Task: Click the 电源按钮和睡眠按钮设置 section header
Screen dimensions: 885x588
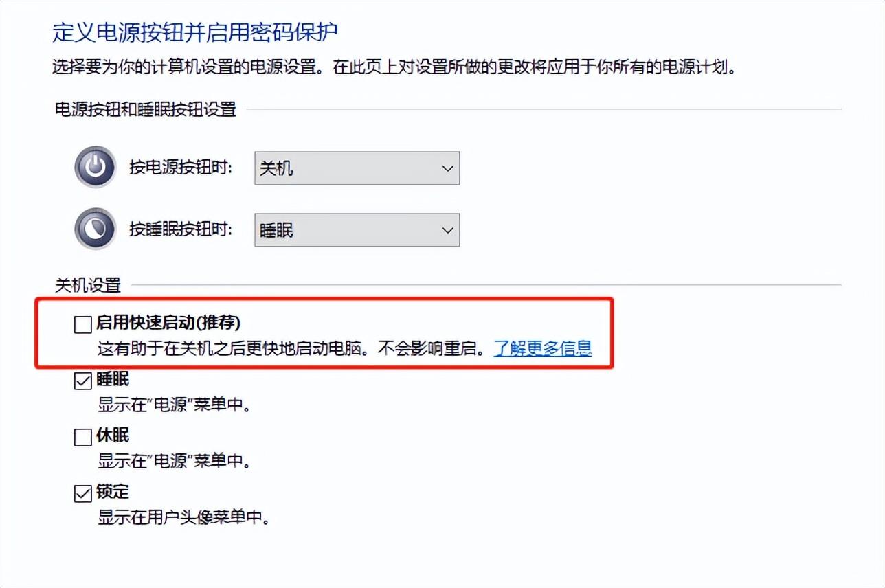Action: (145, 109)
